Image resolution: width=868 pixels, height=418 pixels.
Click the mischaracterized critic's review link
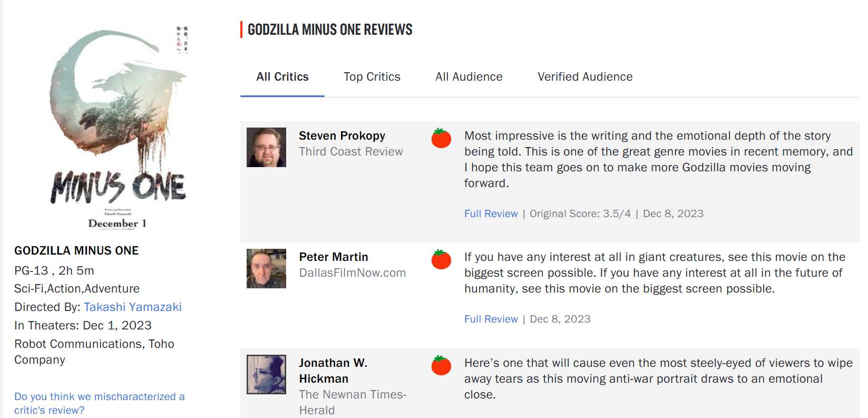(100, 403)
